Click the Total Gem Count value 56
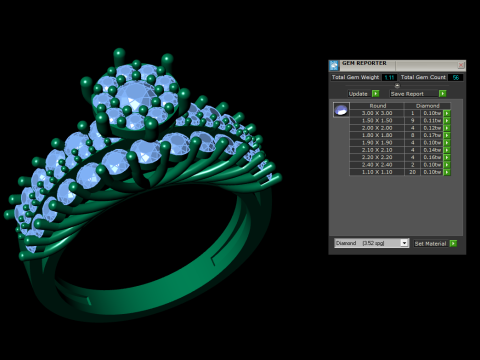 [x=456, y=77]
